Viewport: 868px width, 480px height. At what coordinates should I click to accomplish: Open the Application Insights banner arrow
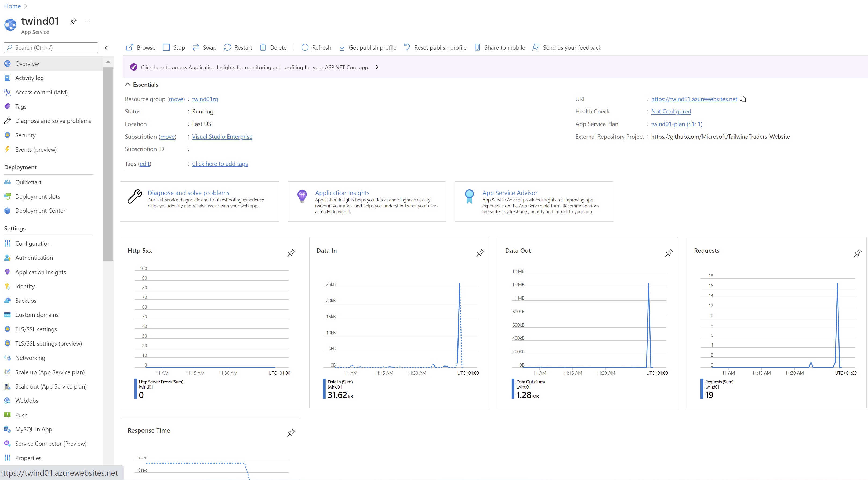(x=376, y=67)
